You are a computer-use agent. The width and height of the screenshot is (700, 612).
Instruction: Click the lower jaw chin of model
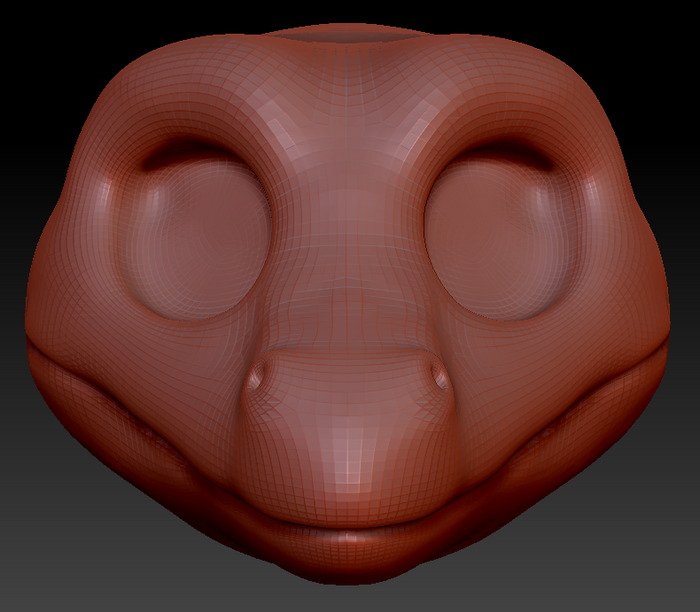click(x=350, y=556)
